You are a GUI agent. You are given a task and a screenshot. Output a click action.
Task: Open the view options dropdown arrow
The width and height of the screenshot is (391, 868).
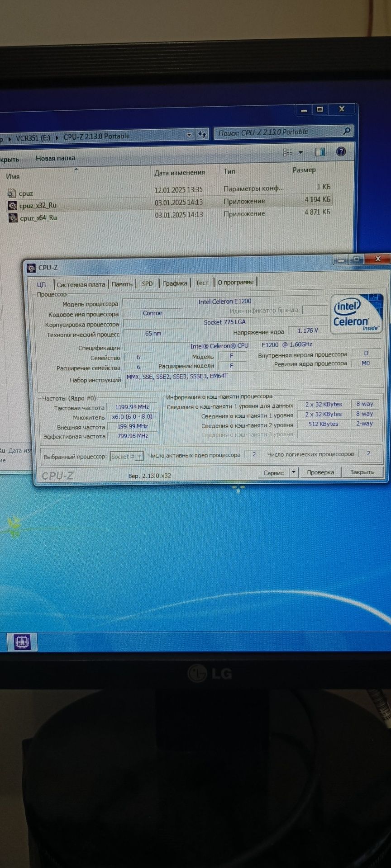coord(300,152)
